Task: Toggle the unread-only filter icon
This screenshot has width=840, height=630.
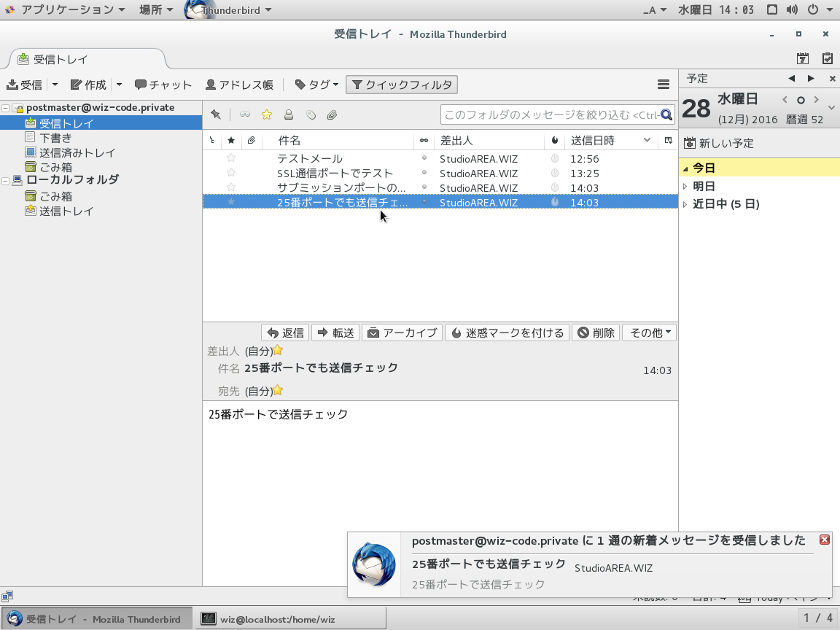Action: point(245,114)
